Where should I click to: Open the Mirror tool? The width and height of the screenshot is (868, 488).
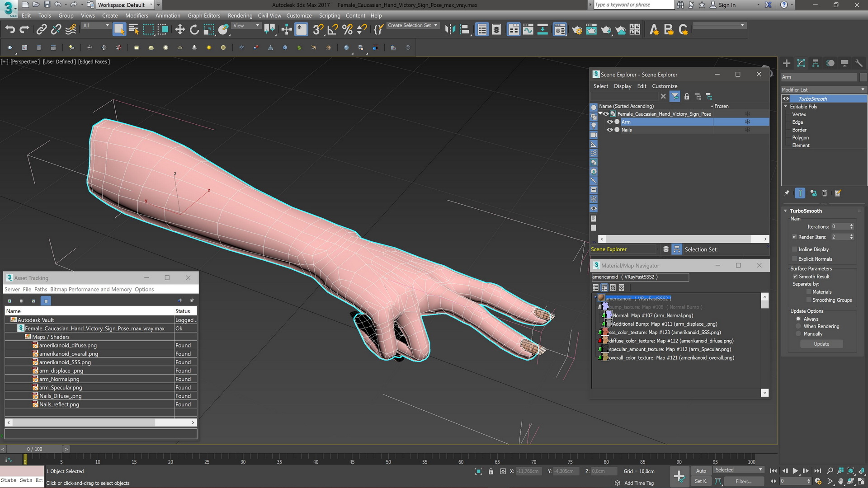pos(450,30)
